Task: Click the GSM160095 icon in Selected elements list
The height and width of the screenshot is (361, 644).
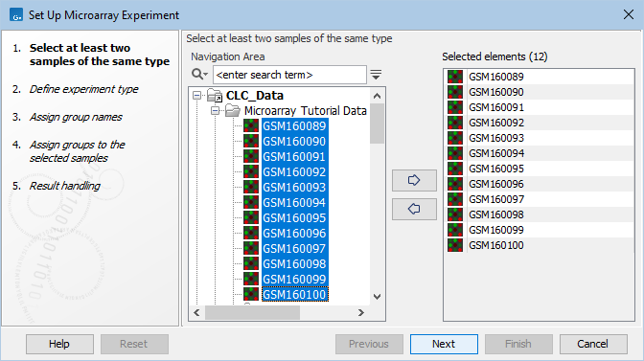Action: 455,169
